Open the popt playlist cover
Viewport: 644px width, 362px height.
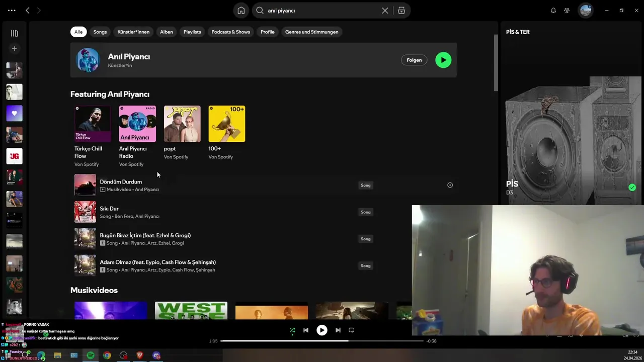(x=182, y=124)
